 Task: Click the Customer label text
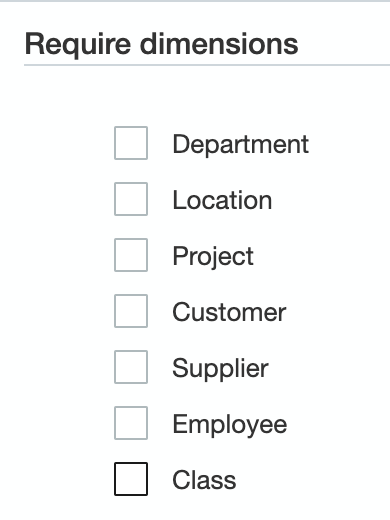coord(229,312)
